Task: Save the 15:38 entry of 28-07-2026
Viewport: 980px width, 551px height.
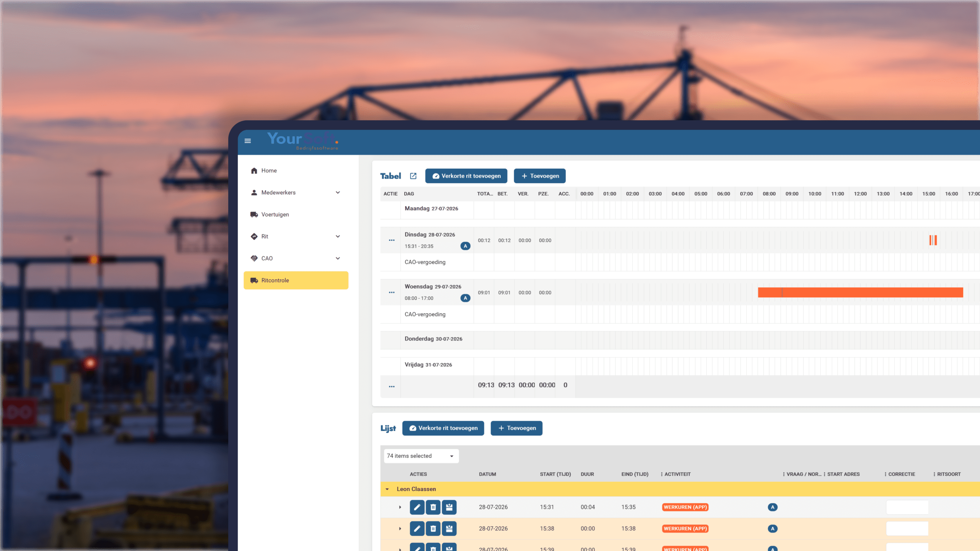Action: point(449,529)
